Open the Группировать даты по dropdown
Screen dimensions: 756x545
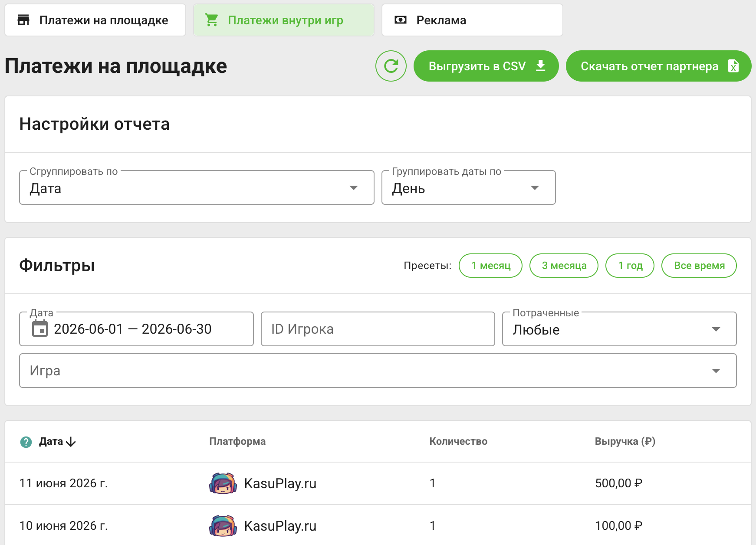(x=469, y=187)
